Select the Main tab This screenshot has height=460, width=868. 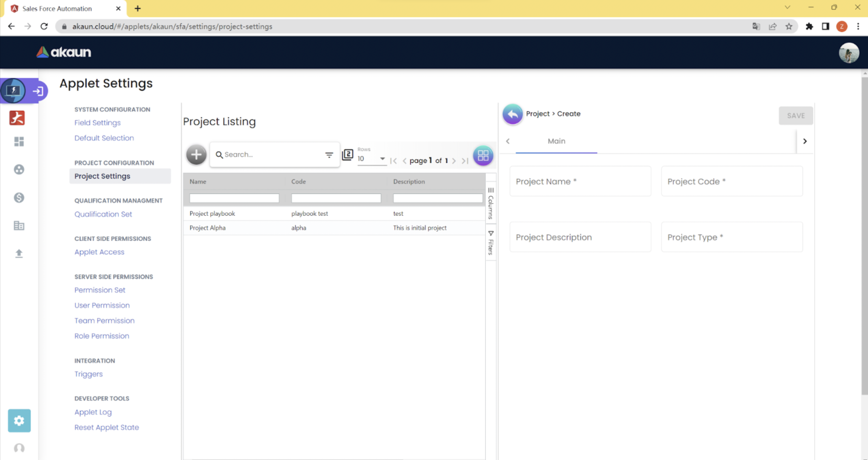pyautogui.click(x=556, y=141)
